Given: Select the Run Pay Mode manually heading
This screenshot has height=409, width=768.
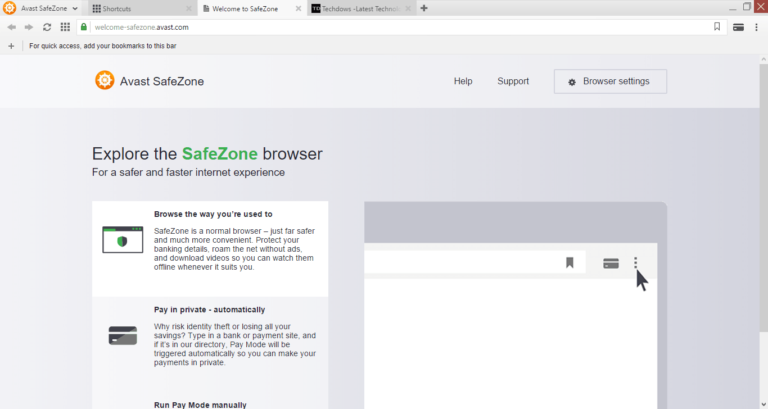Looking at the screenshot, I should click(x=200, y=405).
